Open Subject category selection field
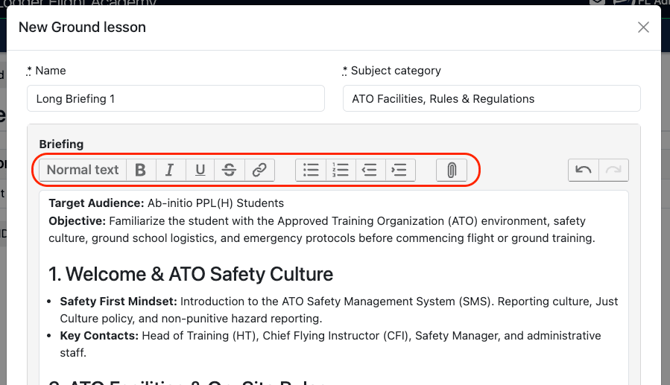 (x=491, y=99)
